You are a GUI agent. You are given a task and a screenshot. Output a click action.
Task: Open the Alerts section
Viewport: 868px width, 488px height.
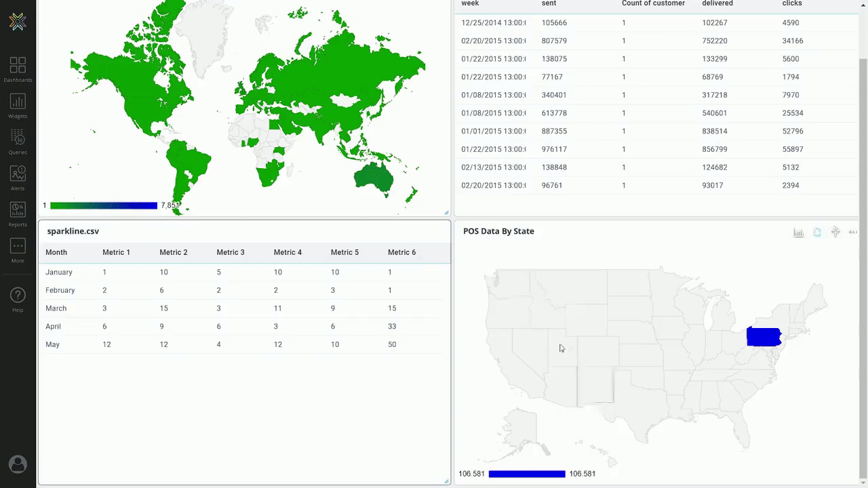[x=18, y=178]
